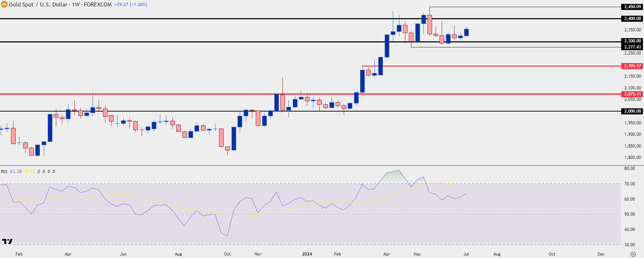The image size is (644, 258).
Task: Click the RSI 60.00 scale value
Action: click(x=630, y=199)
